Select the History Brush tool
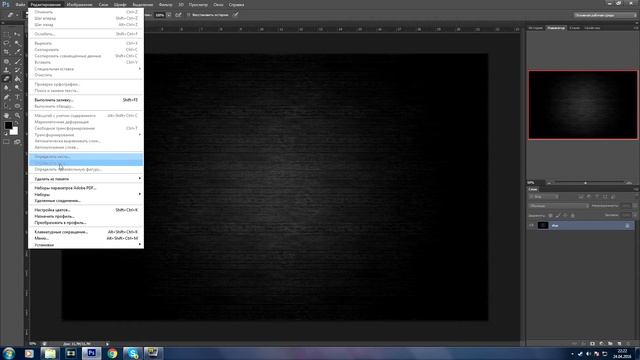 (x=17, y=70)
